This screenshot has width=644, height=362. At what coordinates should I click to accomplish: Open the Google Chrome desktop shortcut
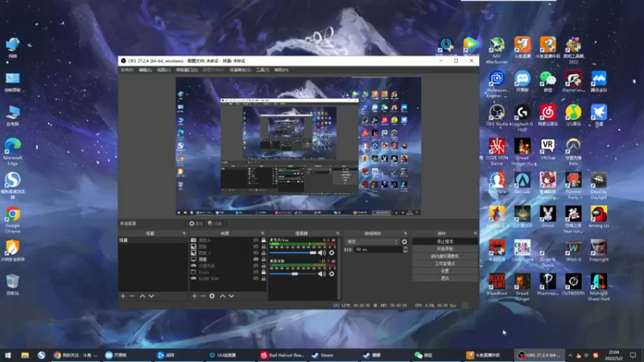13,220
